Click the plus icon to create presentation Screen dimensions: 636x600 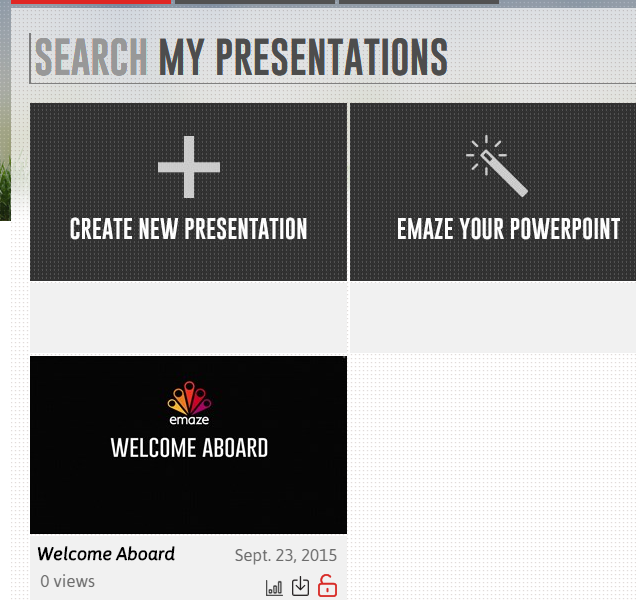click(189, 167)
